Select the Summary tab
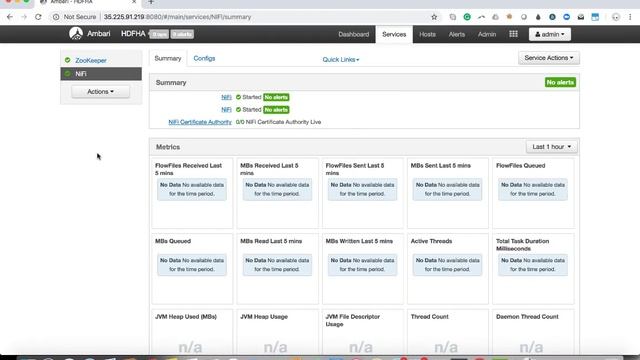 pos(168,58)
